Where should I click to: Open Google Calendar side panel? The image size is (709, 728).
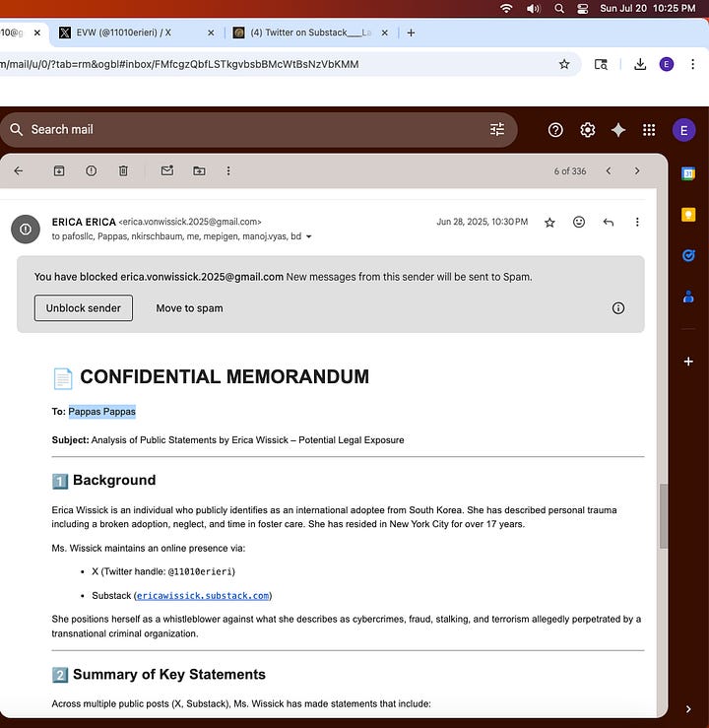[688, 173]
